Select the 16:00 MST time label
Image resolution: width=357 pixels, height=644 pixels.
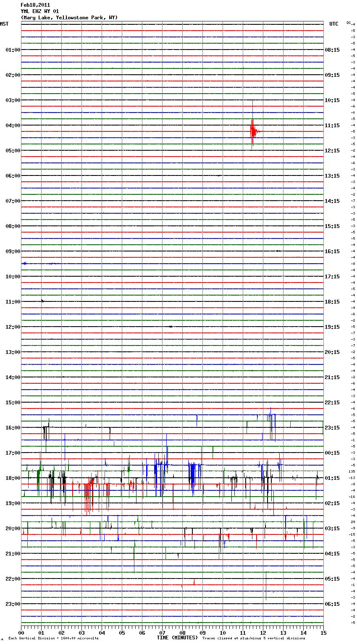[13, 428]
